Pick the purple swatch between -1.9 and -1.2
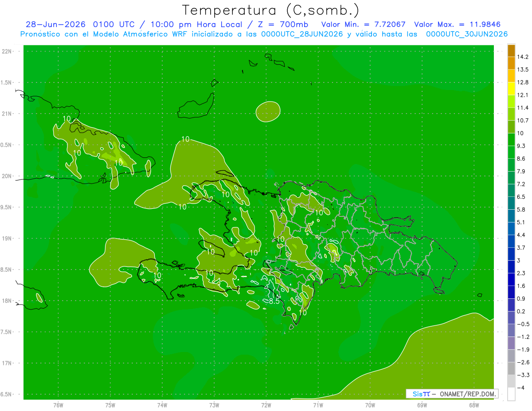Screen dimensions: 532x411 (x=511, y=343)
